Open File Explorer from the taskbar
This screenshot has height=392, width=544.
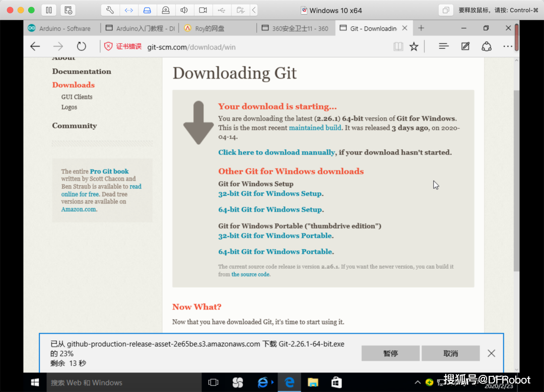tap(313, 382)
